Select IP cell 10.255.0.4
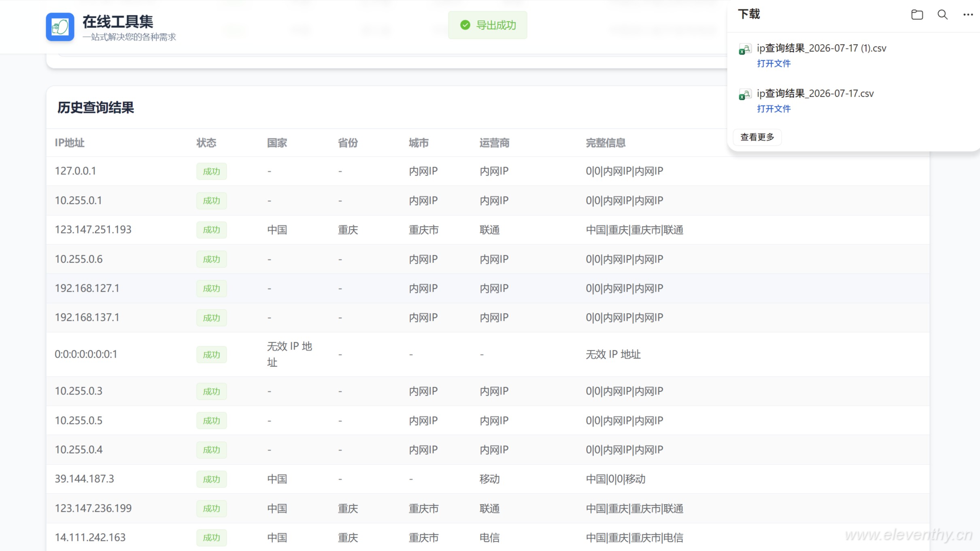980x551 pixels. tap(79, 450)
